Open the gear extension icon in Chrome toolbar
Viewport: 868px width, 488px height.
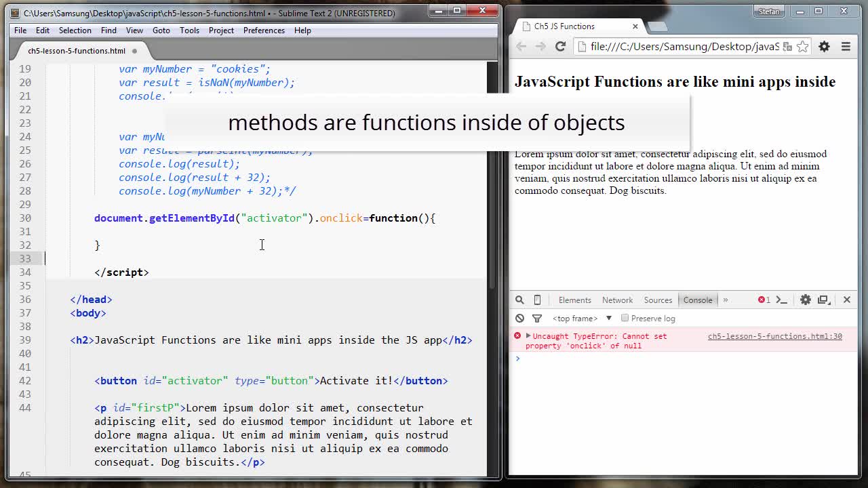[x=824, y=46]
